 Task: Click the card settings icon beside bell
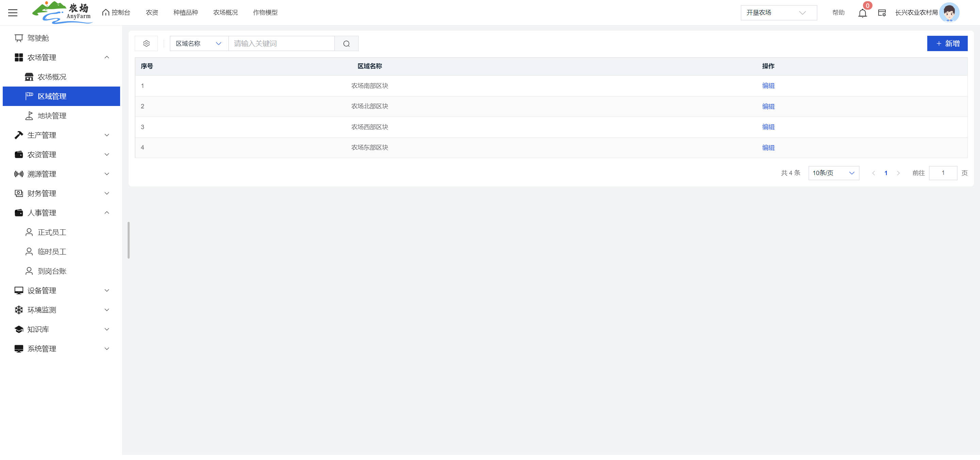click(x=882, y=13)
